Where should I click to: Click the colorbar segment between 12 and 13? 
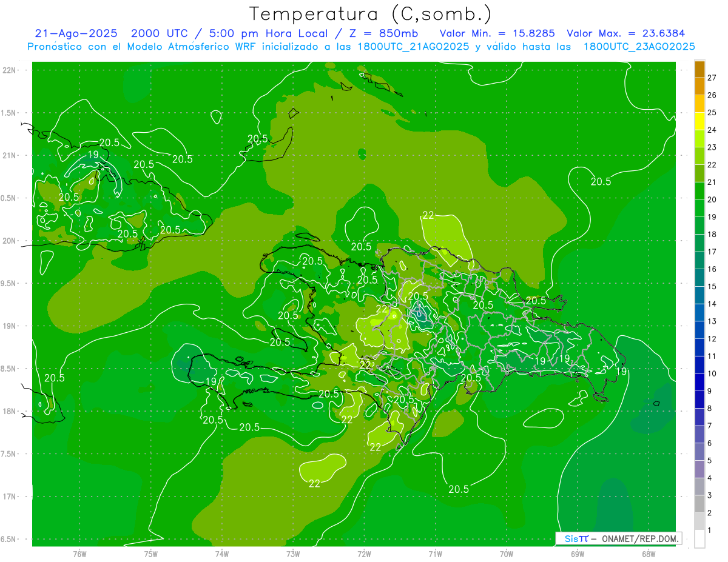pos(699,330)
